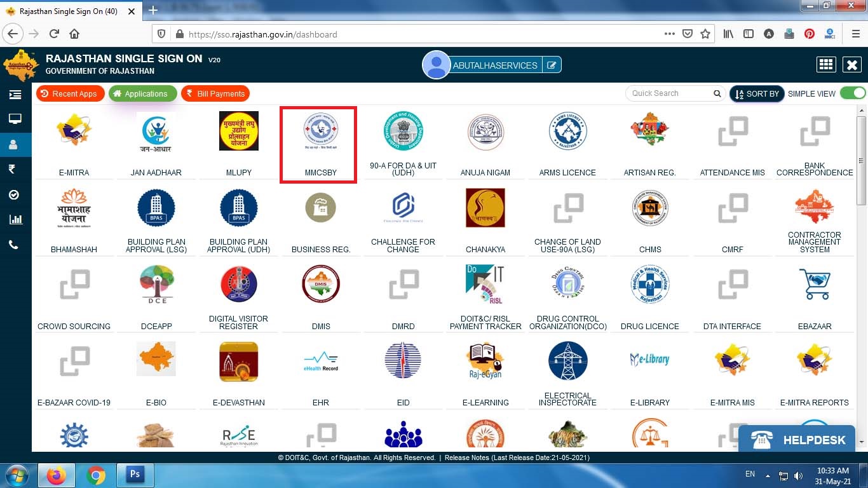Switch to Applications tab

pyautogui.click(x=142, y=93)
